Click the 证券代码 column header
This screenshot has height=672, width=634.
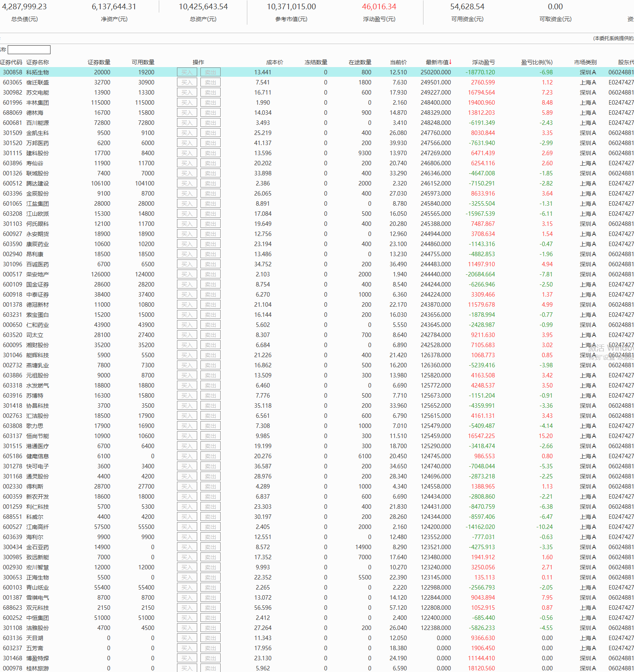click(x=11, y=62)
